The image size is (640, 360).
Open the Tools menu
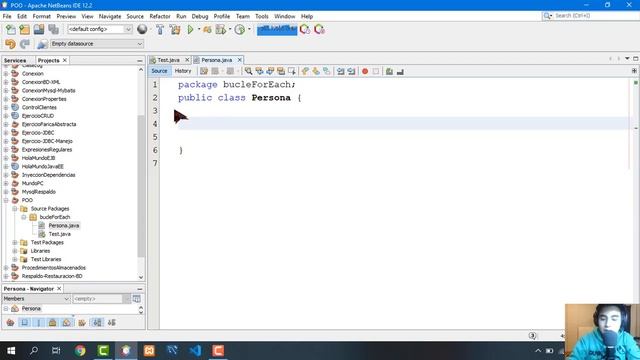262,16
